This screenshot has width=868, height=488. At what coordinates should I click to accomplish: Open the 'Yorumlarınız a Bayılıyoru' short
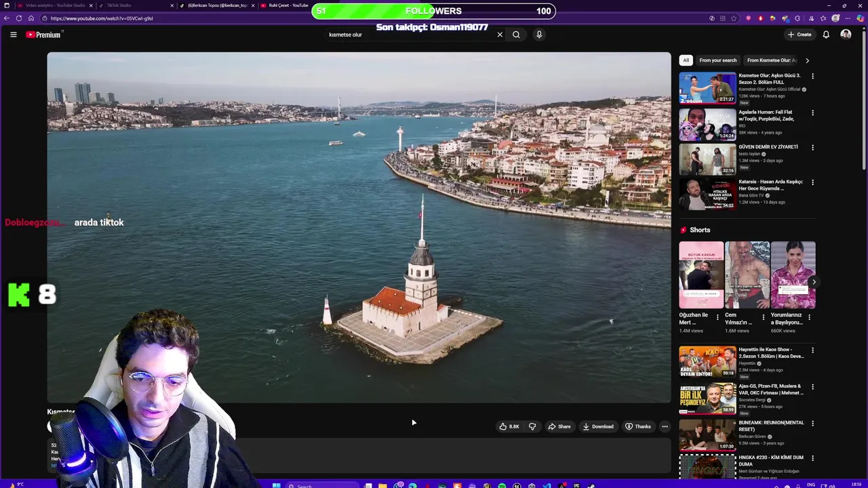(793, 275)
